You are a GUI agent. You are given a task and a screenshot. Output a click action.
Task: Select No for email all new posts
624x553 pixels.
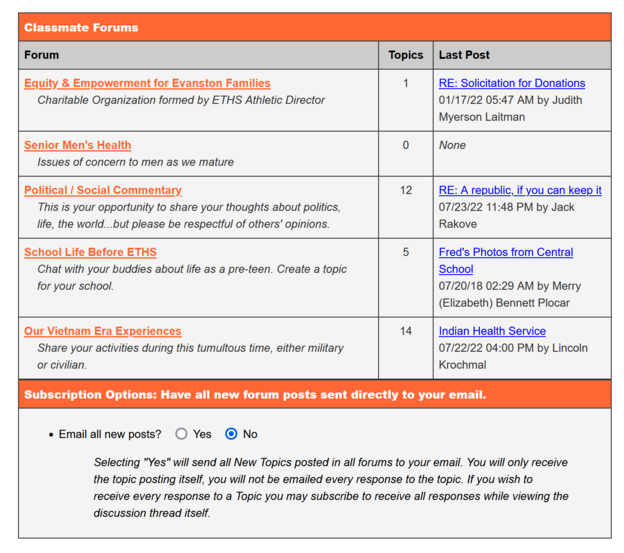coord(231,434)
